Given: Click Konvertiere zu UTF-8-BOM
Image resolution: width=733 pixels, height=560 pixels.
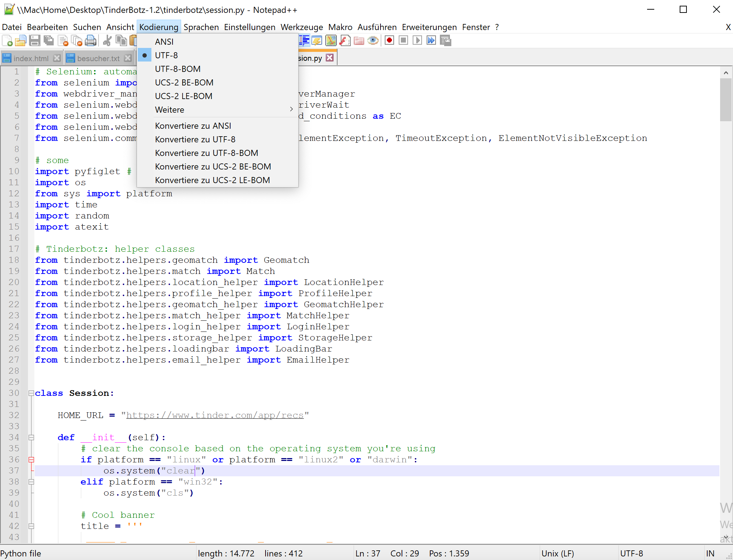Looking at the screenshot, I should tap(207, 153).
